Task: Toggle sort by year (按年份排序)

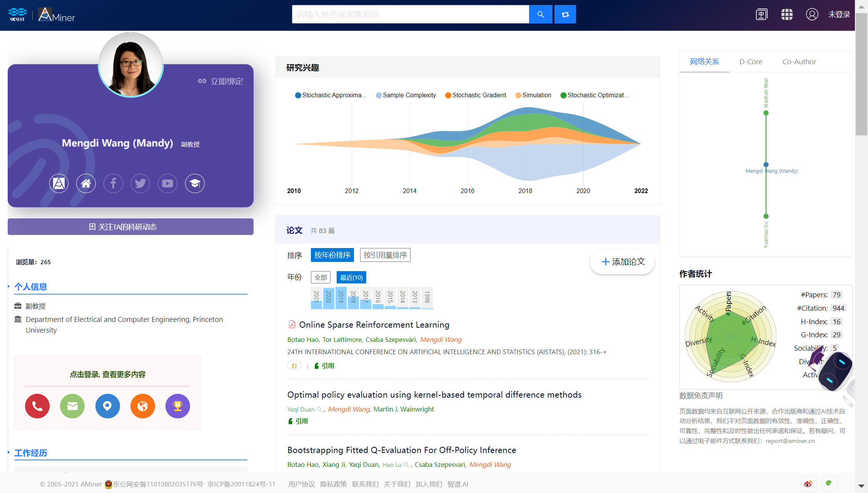Action: (332, 255)
